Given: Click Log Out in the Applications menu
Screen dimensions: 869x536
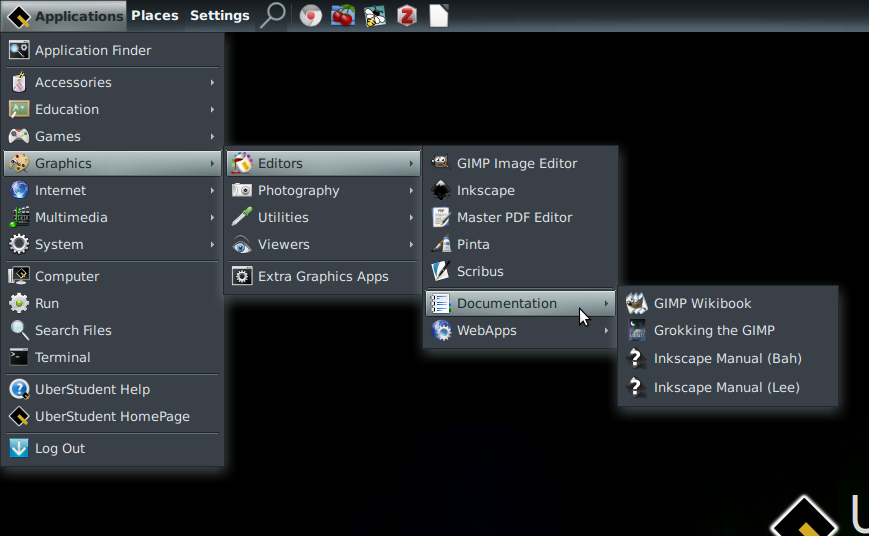Looking at the screenshot, I should 60,448.
